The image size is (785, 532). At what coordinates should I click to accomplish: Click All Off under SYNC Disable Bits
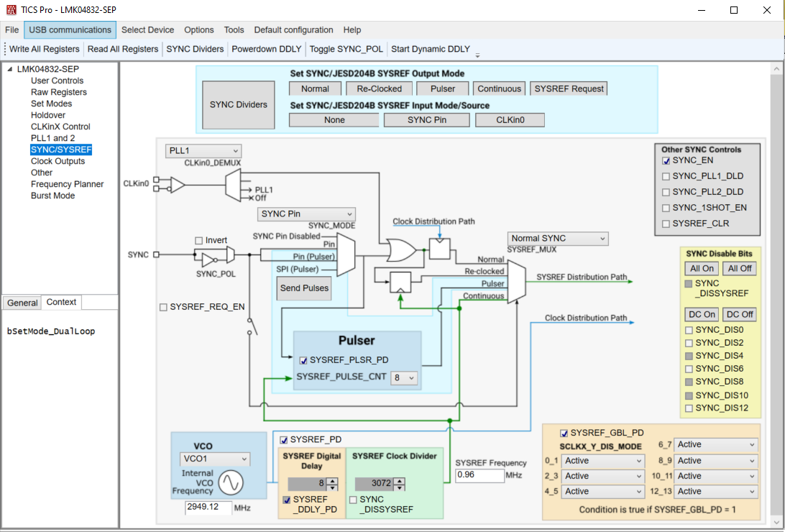(739, 268)
